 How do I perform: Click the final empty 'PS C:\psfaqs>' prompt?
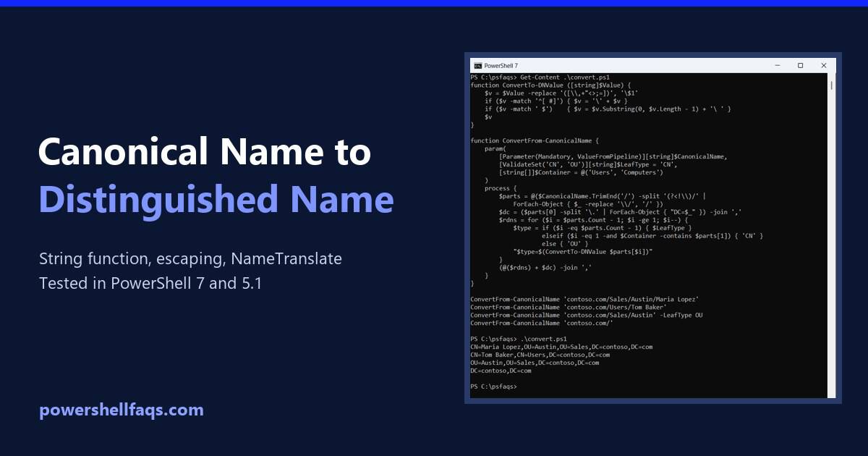[493, 387]
